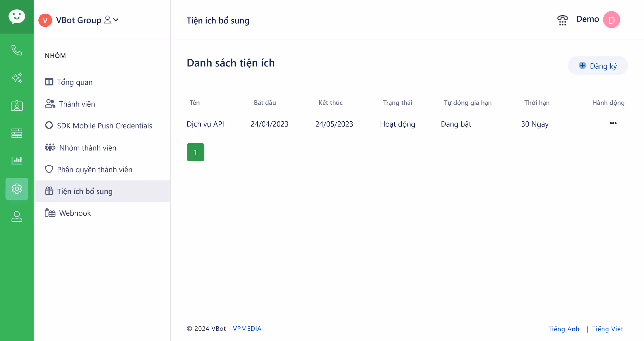Follow the VPMEDIA footer link
Image resolution: width=644 pixels, height=341 pixels.
(x=247, y=328)
